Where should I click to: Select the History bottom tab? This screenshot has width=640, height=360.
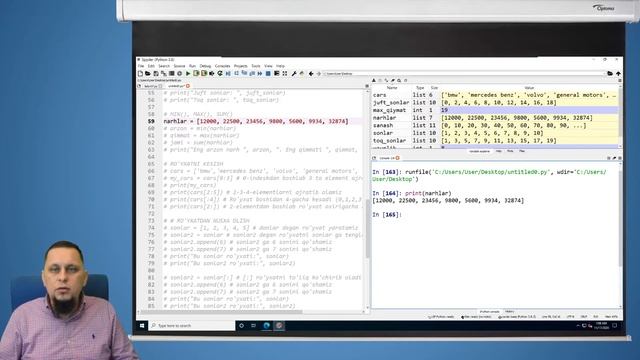pyautogui.click(x=509, y=312)
